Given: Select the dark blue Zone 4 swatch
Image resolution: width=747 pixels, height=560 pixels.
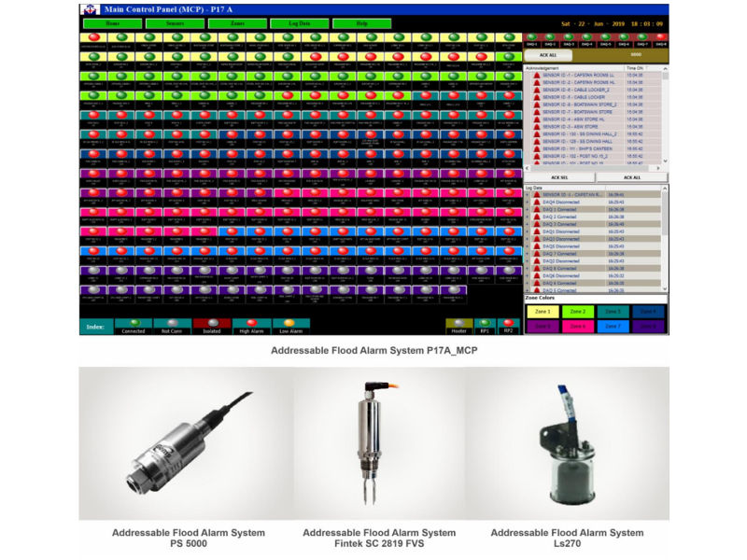Looking at the screenshot, I should (x=648, y=312).
